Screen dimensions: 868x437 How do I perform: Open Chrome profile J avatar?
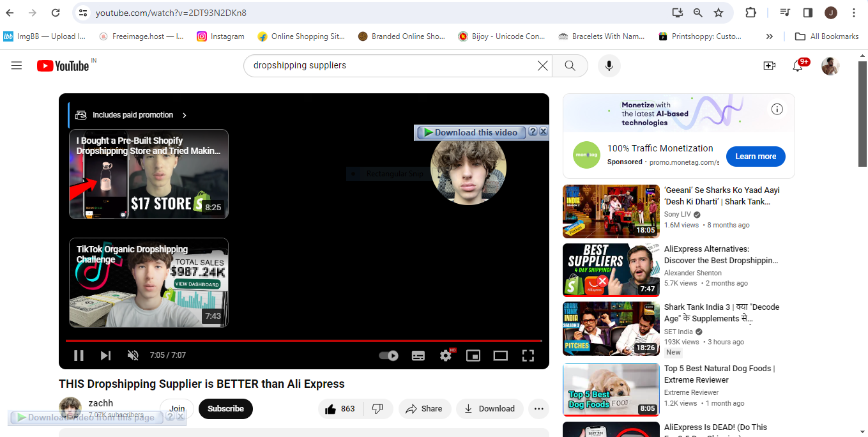(x=831, y=13)
